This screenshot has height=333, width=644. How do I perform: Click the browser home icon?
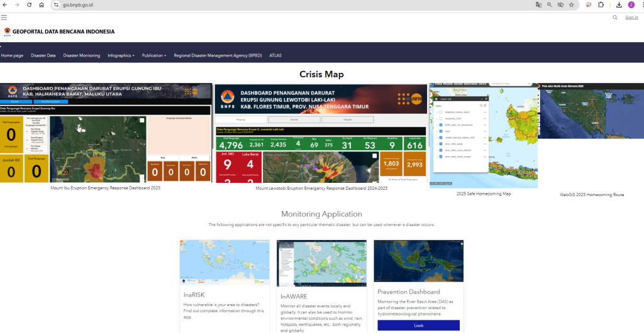tap(42, 4)
